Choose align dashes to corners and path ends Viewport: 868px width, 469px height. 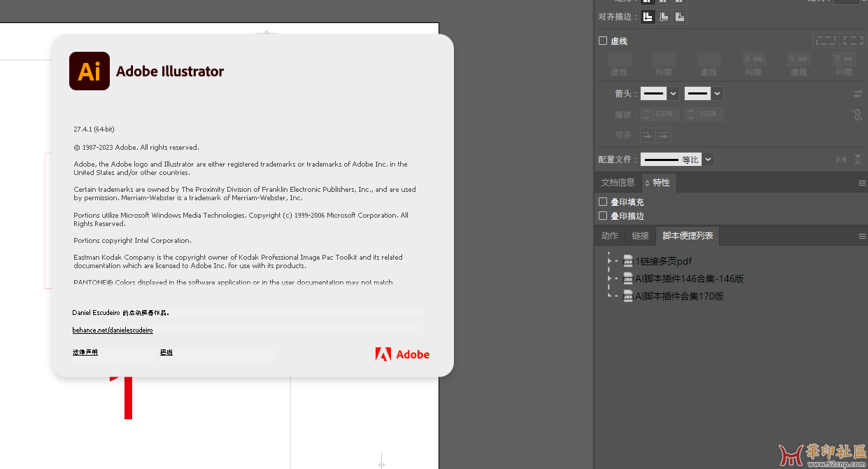point(853,41)
